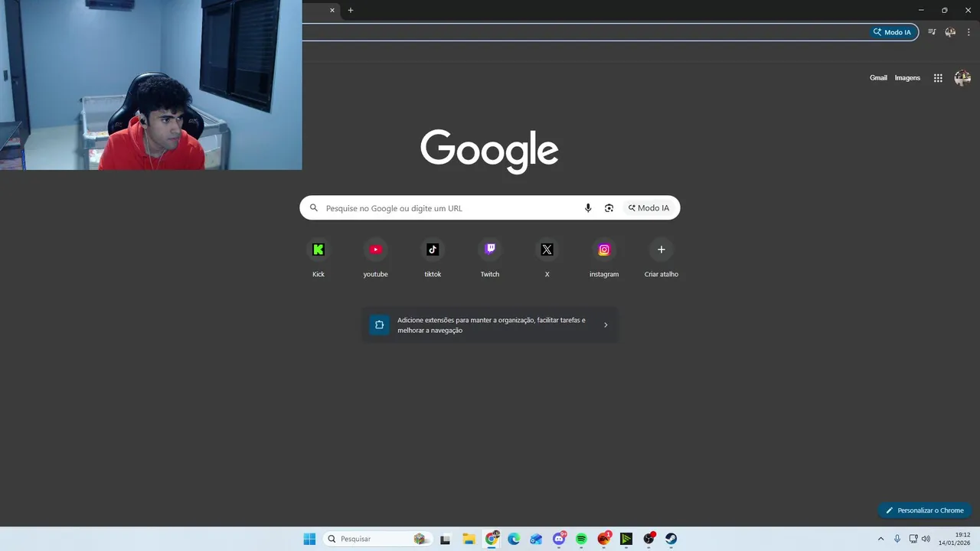Open the media controls icon in toolbar
Screen dimensions: 980x551
932,32
